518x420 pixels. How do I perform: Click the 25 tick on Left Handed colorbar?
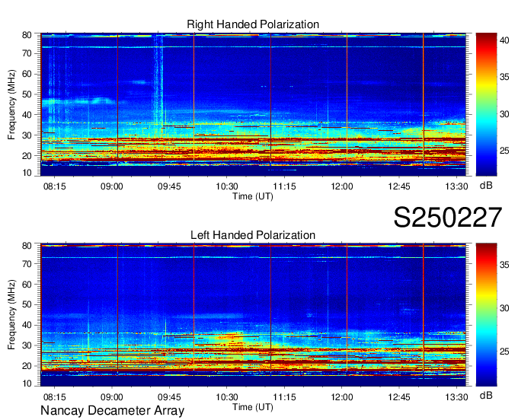[504, 352]
